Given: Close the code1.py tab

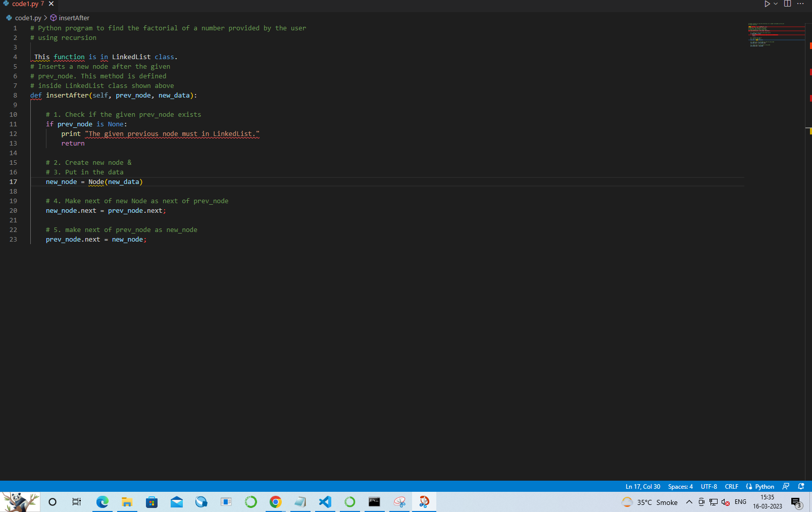Looking at the screenshot, I should click(x=51, y=4).
